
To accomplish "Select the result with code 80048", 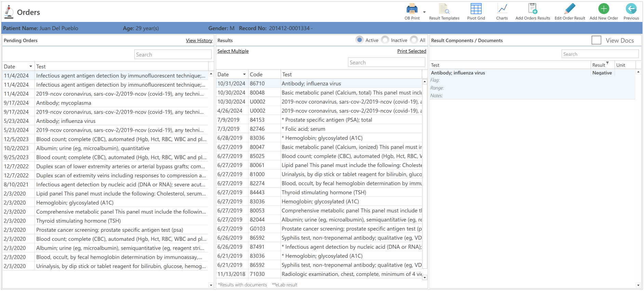I will 319,92.
